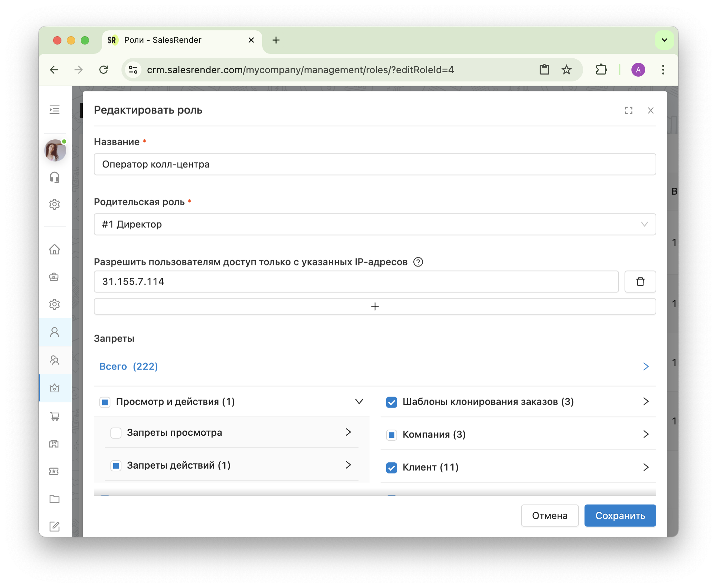
Task: Bookmark this page with star icon
Action: (x=567, y=70)
